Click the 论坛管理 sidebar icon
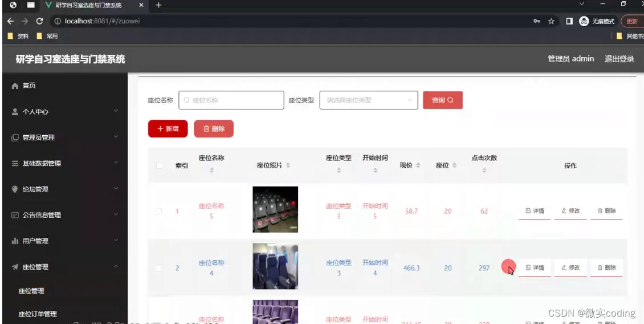The image size is (644, 324). click(15, 189)
